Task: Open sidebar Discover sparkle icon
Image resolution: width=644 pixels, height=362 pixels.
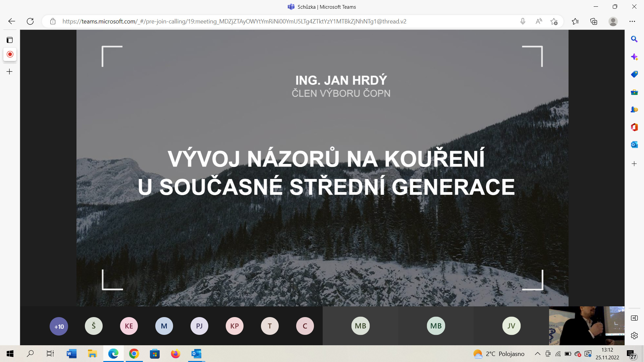Action: click(634, 57)
